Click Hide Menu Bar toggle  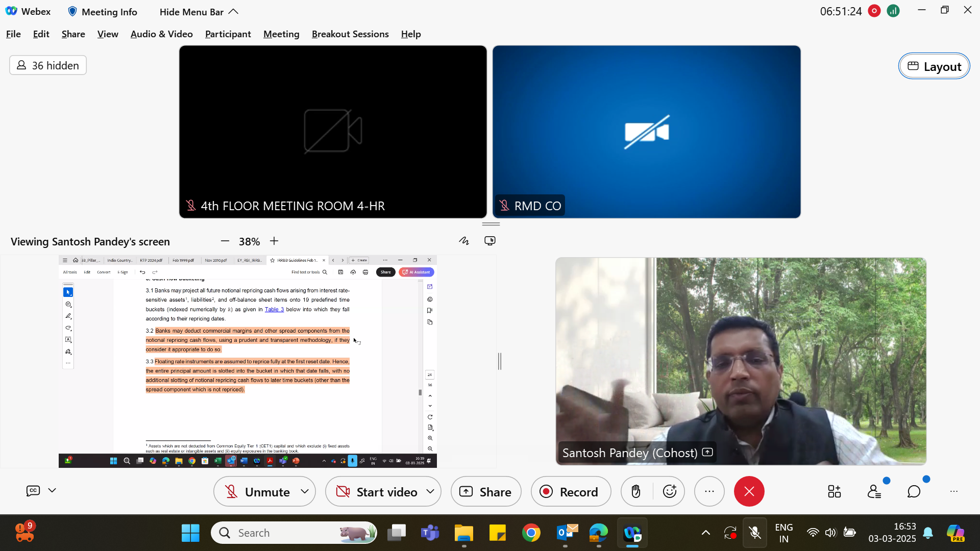(x=199, y=12)
